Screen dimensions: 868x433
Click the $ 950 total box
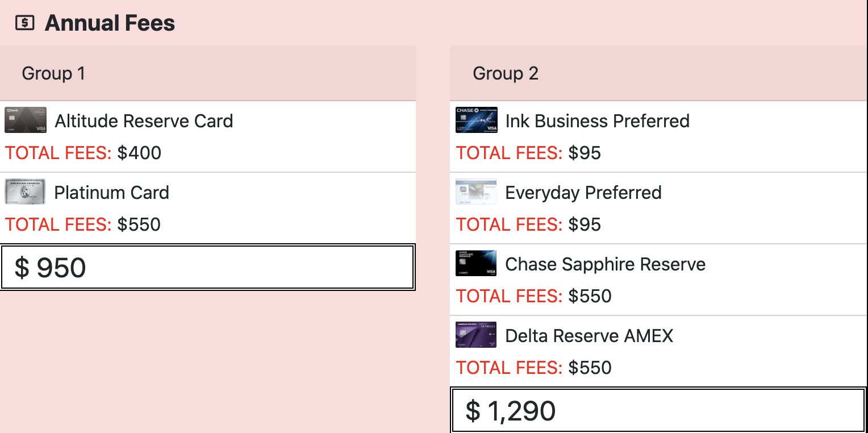pyautogui.click(x=208, y=267)
